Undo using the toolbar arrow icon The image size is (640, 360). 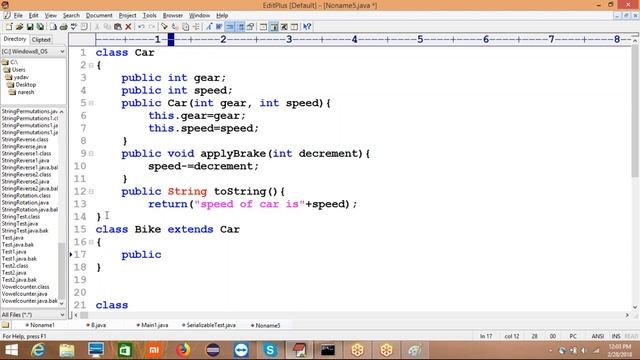(141, 27)
